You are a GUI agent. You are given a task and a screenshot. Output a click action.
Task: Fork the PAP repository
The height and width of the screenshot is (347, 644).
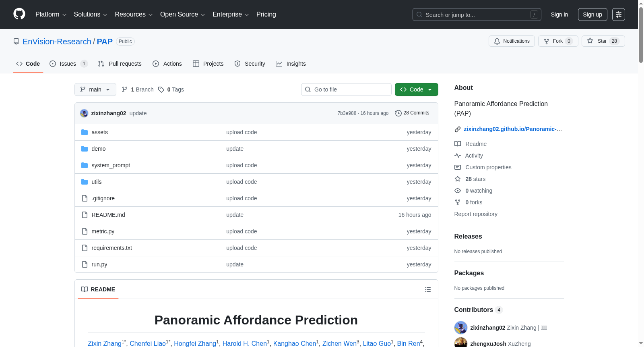tap(558, 41)
